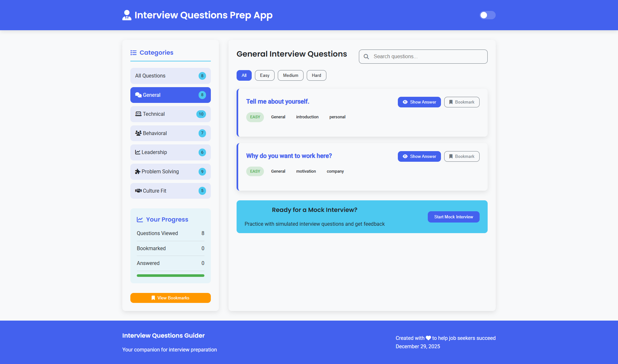This screenshot has width=618, height=364.
Task: Filter questions by Medium difficulty
Action: pyautogui.click(x=290, y=75)
